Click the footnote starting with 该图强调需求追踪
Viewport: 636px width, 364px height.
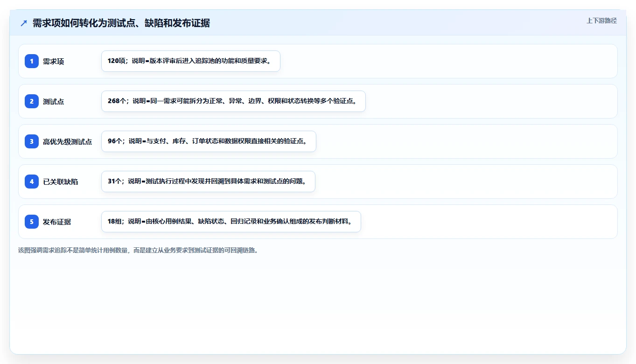(138, 250)
